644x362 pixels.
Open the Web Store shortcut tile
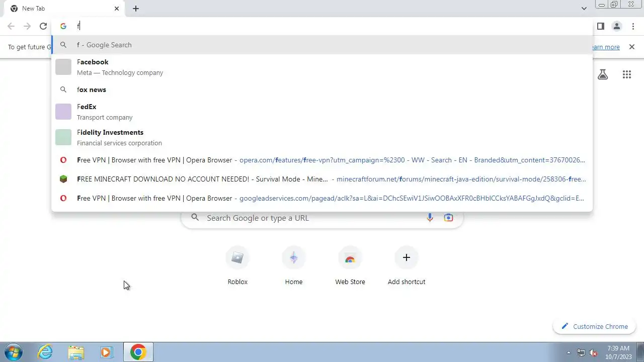click(350, 266)
